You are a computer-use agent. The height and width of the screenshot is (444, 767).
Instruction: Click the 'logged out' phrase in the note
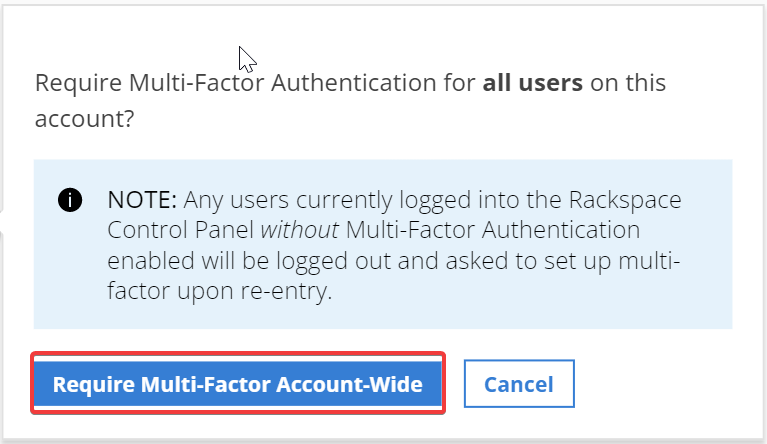[333, 261]
